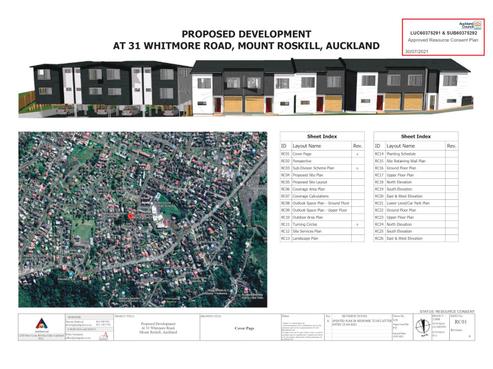Viewport: 493px width, 369px height.
Task: Click the triangular company logo in title block
Action: pyautogui.click(x=41, y=324)
